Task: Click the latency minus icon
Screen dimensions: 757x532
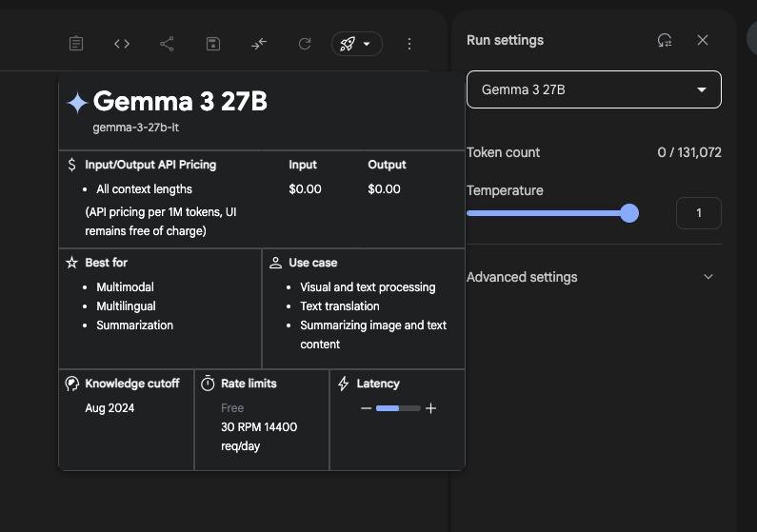Action: pos(366,408)
